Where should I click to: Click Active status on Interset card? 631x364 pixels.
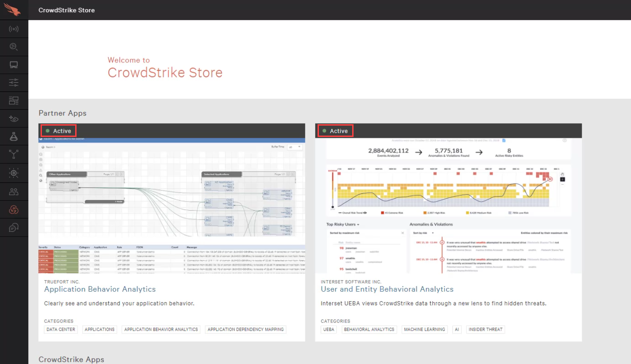click(x=335, y=131)
